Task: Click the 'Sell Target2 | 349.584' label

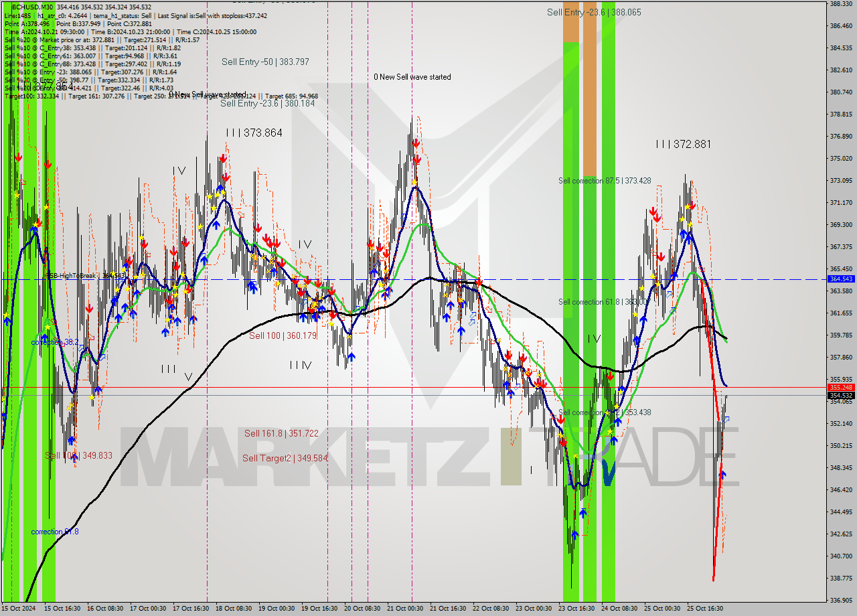Action: pos(285,458)
